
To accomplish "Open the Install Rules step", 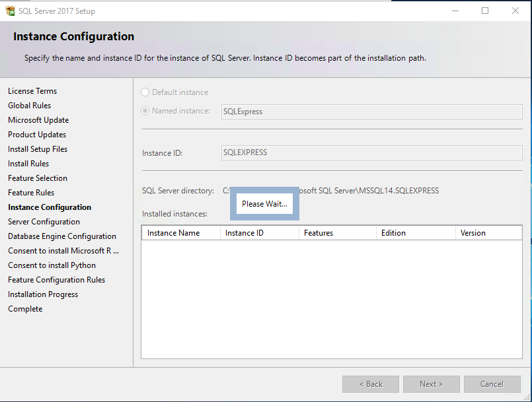I will coord(28,164).
